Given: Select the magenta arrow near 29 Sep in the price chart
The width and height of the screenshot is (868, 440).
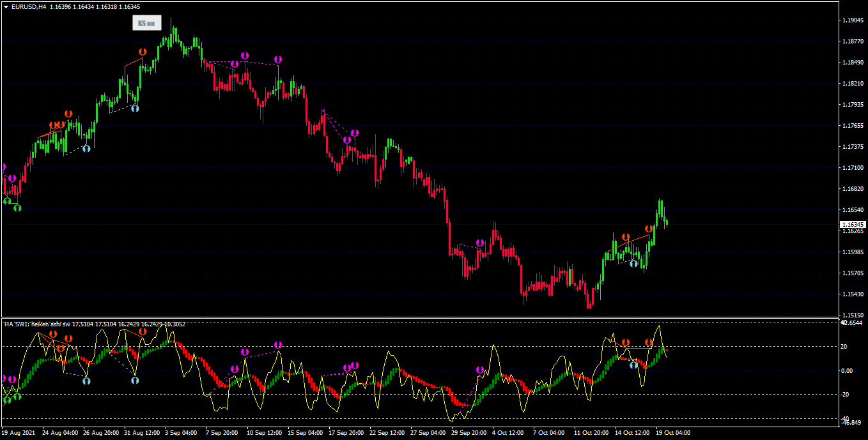Looking at the screenshot, I should pyautogui.click(x=480, y=243).
